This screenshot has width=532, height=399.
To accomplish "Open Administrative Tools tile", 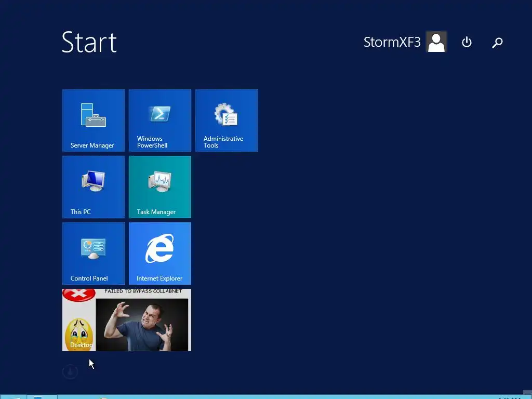I will tap(227, 121).
